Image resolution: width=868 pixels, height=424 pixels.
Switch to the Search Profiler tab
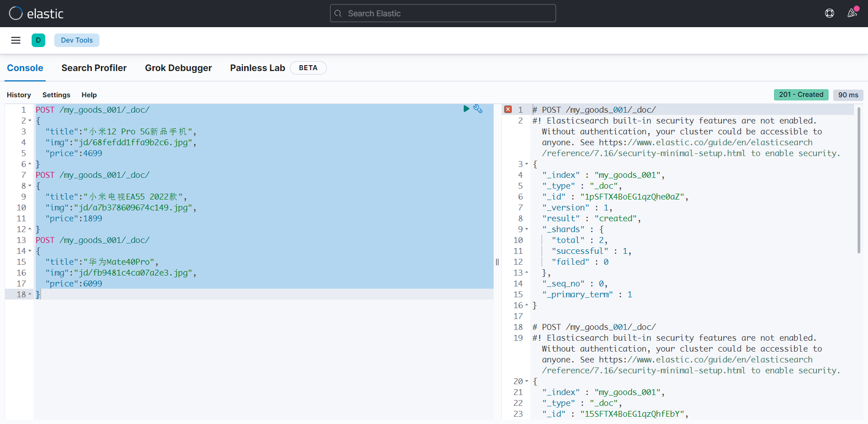click(x=94, y=68)
